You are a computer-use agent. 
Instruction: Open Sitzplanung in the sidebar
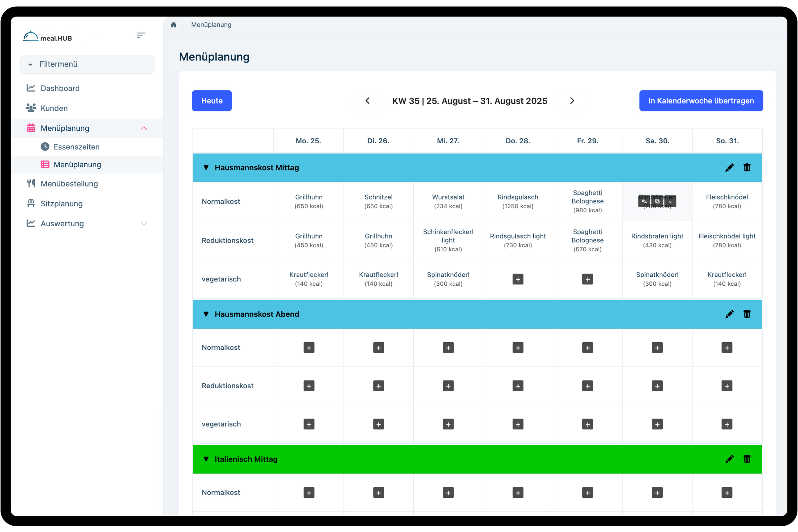coord(61,203)
